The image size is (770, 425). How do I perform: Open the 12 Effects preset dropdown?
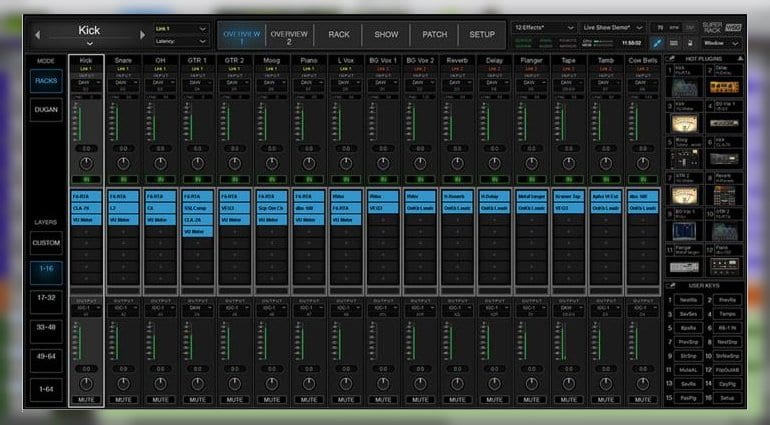pyautogui.click(x=544, y=28)
